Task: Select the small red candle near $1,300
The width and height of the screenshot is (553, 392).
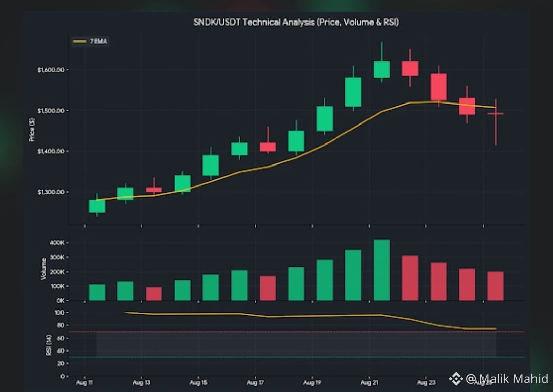Action: point(154,190)
